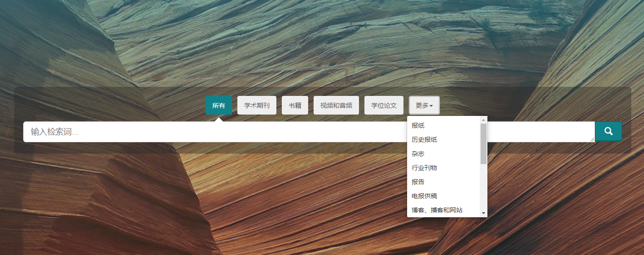The width and height of the screenshot is (644, 255).
Task: Switch to 视频和音频 source type
Action: click(336, 105)
